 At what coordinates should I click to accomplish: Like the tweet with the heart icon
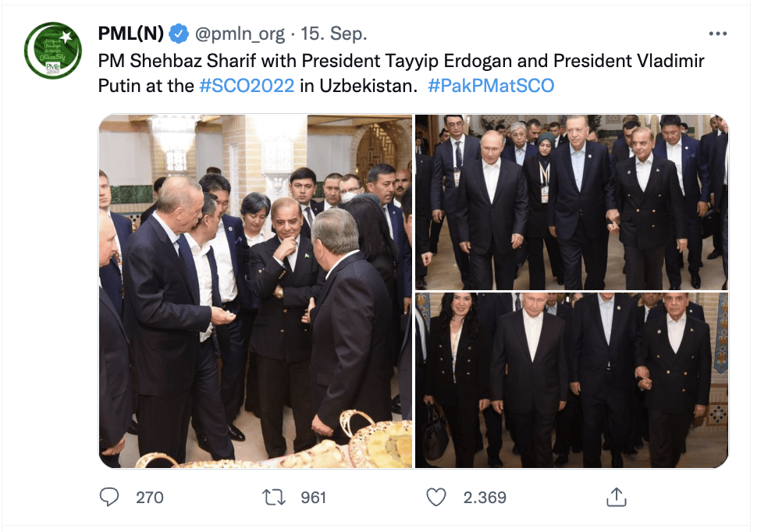[x=437, y=497]
